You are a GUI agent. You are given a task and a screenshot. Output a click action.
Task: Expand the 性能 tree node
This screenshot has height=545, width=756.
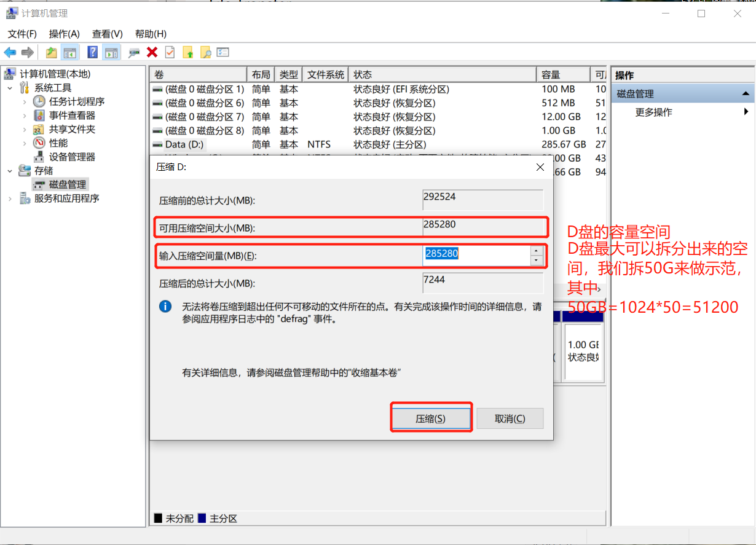click(25, 143)
